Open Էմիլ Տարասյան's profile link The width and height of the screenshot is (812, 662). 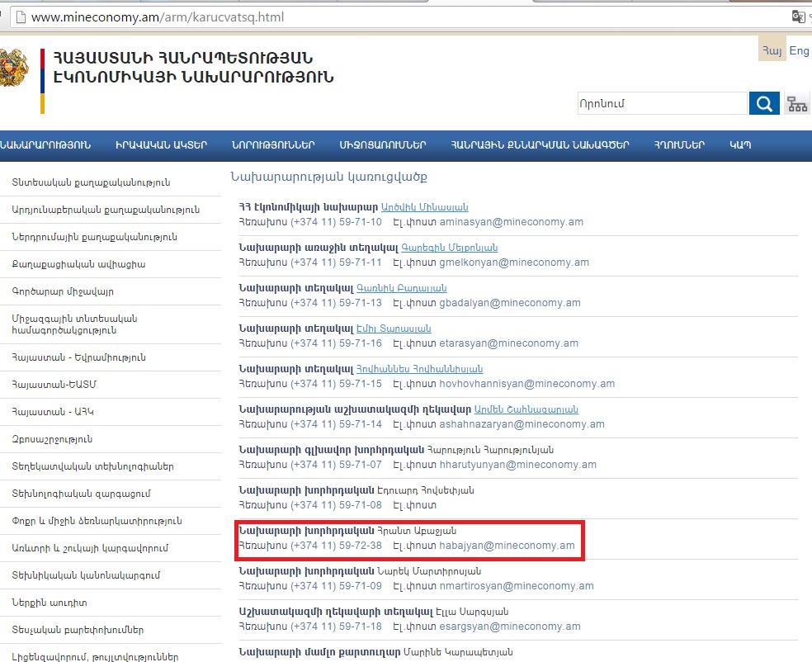(394, 329)
